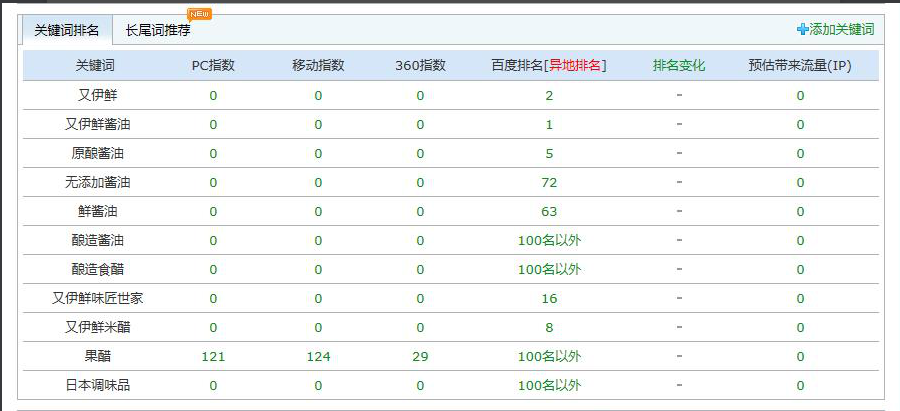Click the keyword 无添加酱油
900x411 pixels.
[x=95, y=183]
